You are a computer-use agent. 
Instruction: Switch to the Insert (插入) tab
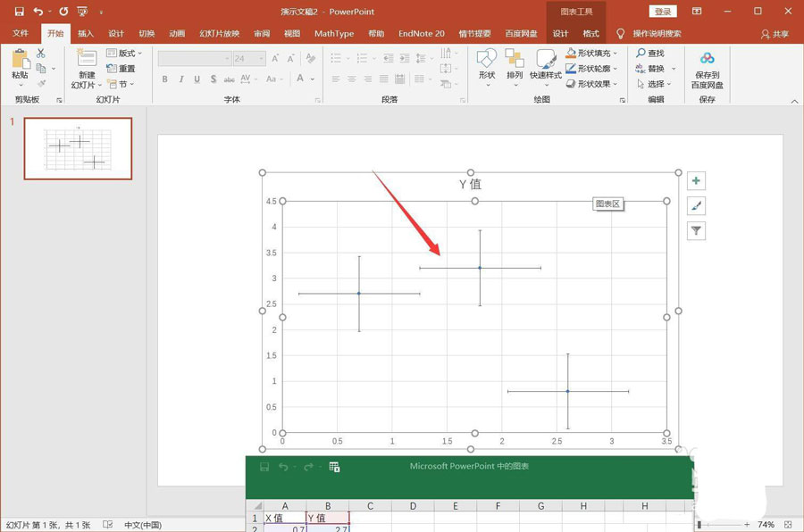(x=85, y=34)
